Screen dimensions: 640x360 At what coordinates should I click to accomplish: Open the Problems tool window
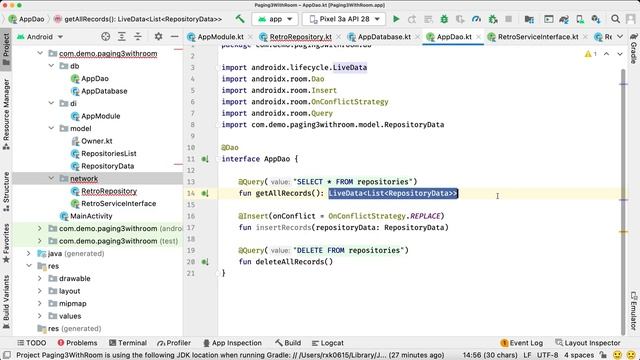(78, 343)
